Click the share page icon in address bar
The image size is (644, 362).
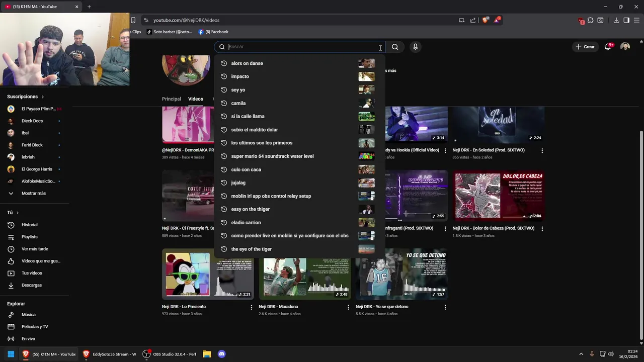pos(473,20)
